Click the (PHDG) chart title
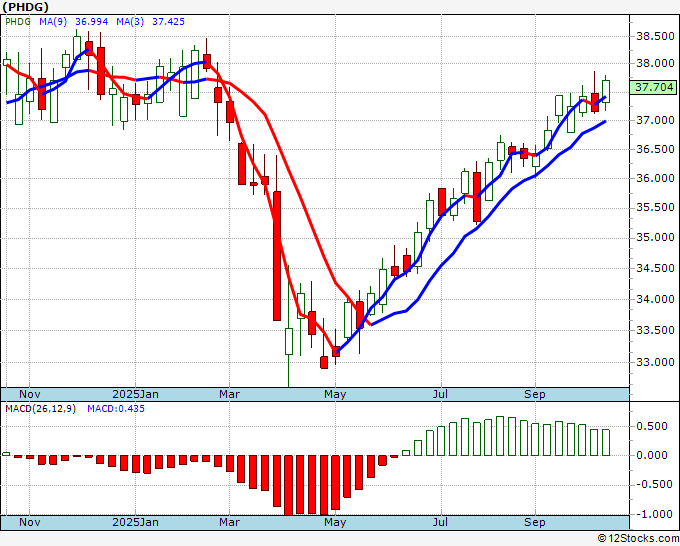The width and height of the screenshot is (680, 546). 26,7
